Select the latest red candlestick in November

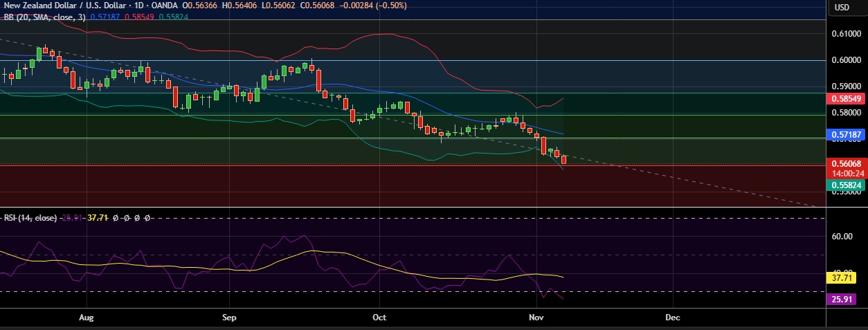point(564,160)
